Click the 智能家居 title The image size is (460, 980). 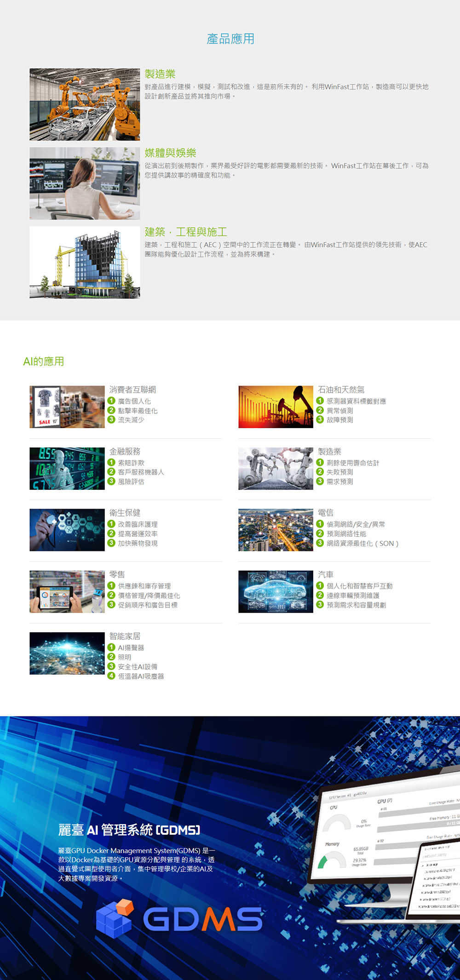pos(125,636)
